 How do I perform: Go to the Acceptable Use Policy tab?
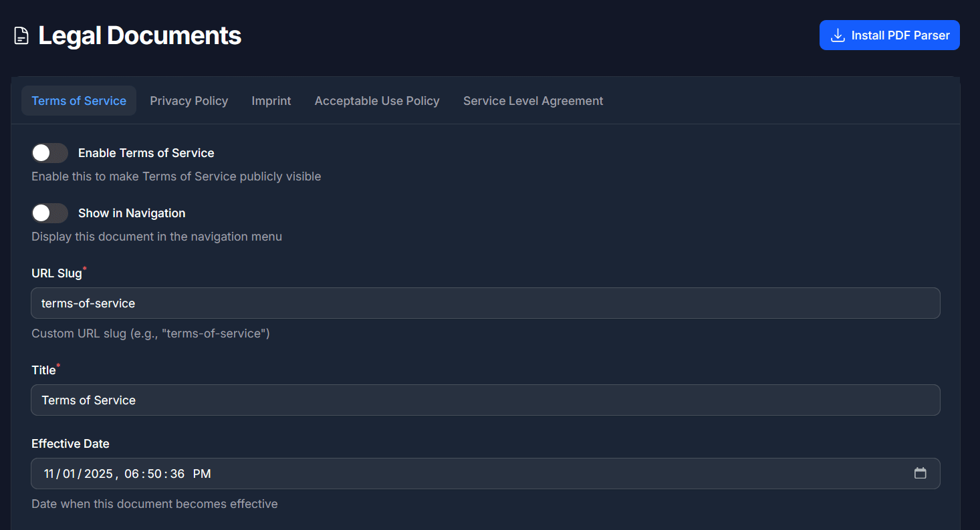[x=377, y=101]
